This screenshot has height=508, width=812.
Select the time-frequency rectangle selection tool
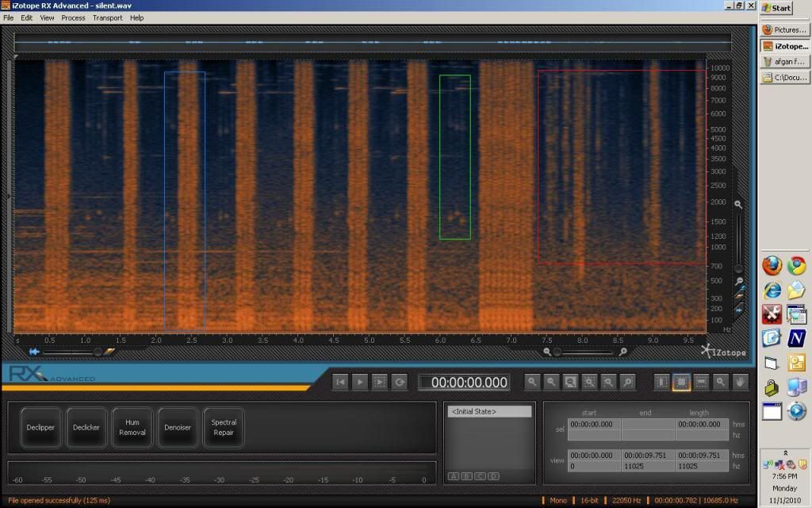[x=681, y=382]
